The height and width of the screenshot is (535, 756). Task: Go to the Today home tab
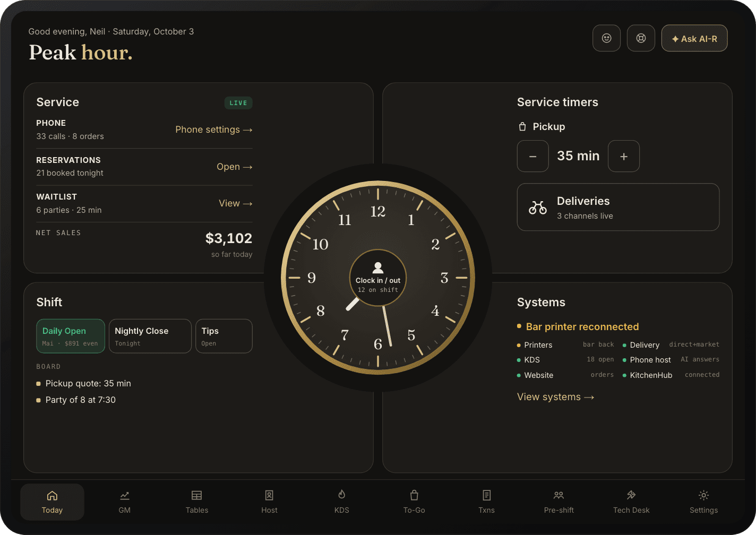pos(52,502)
